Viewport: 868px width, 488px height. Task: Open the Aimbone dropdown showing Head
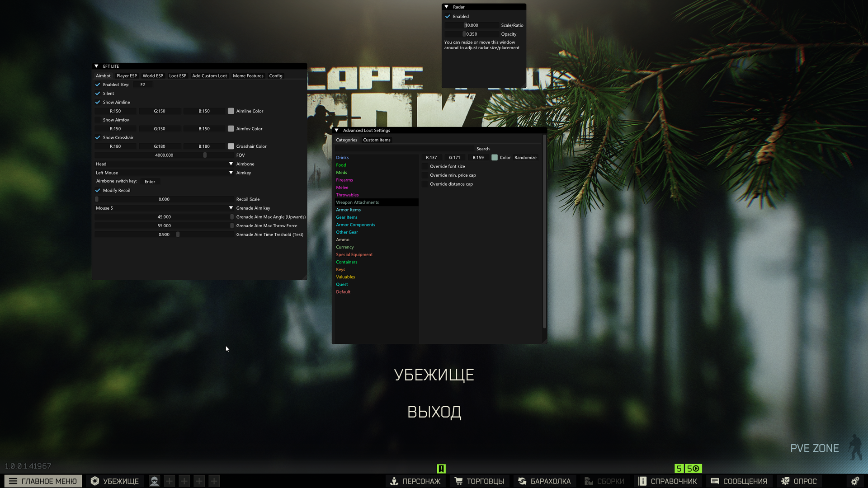coord(164,164)
